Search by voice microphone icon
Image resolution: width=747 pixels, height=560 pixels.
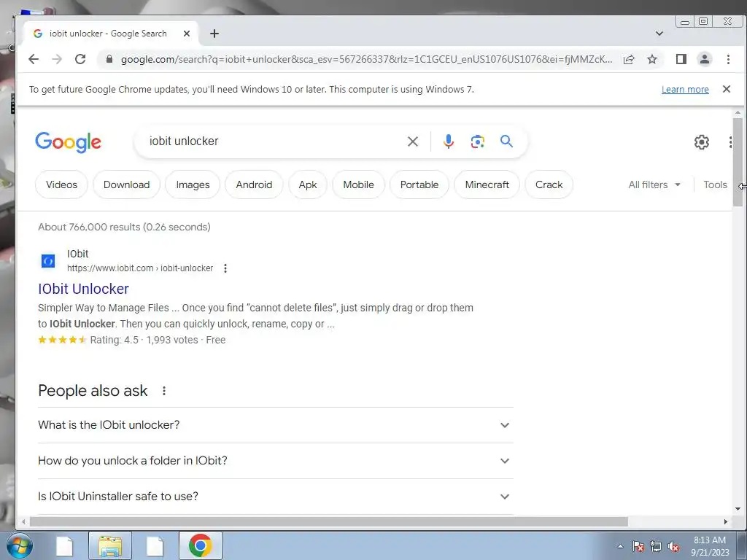(x=449, y=141)
